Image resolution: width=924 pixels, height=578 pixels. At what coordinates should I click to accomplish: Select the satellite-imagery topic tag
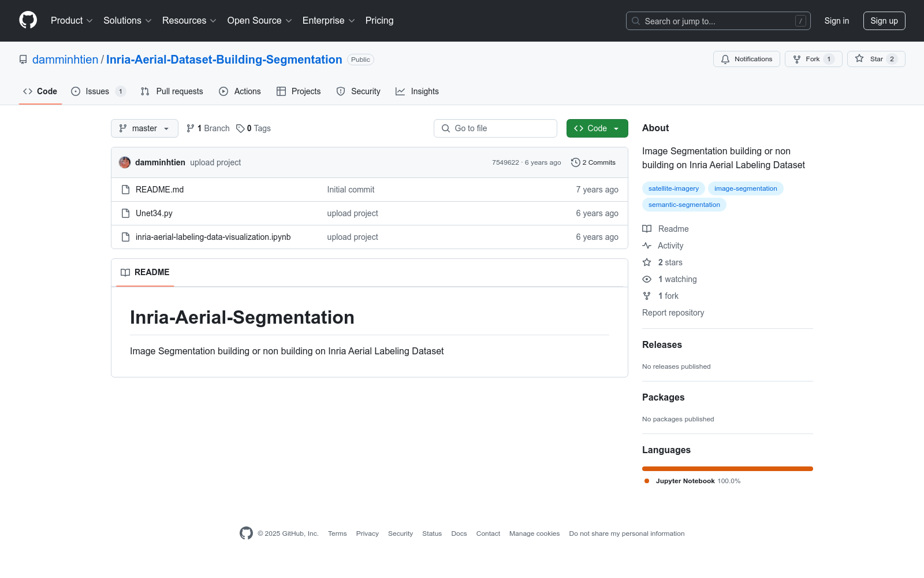click(673, 188)
